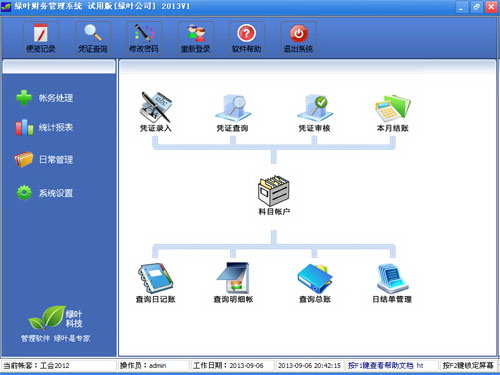Open 科目帐户 file cabinet icon
Viewport: 500px width, 375px height.
point(274,195)
